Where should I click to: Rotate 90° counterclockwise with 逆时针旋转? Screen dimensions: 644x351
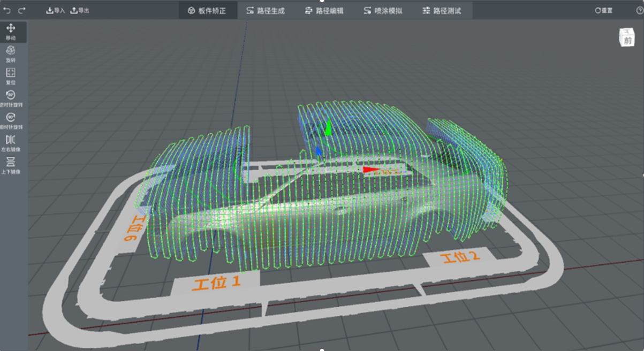pyautogui.click(x=11, y=99)
